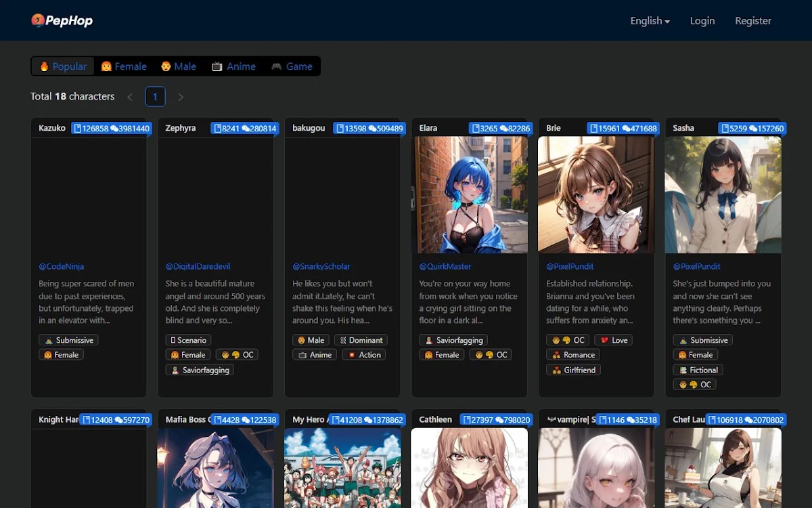Visit @PixelPundit profile under Brie
The image size is (812, 508).
(x=570, y=266)
